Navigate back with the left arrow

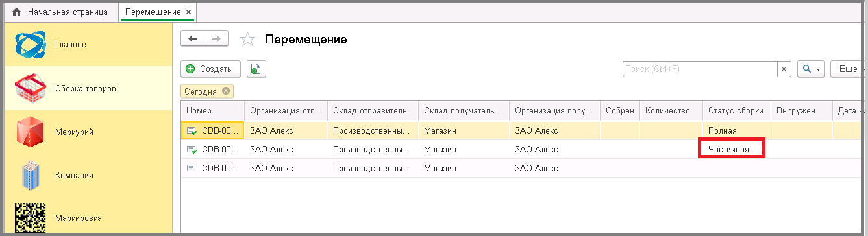pyautogui.click(x=193, y=39)
